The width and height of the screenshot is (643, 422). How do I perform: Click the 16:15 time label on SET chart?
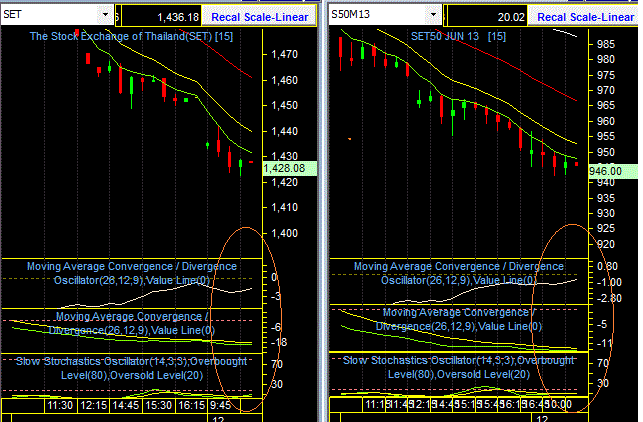192,406
